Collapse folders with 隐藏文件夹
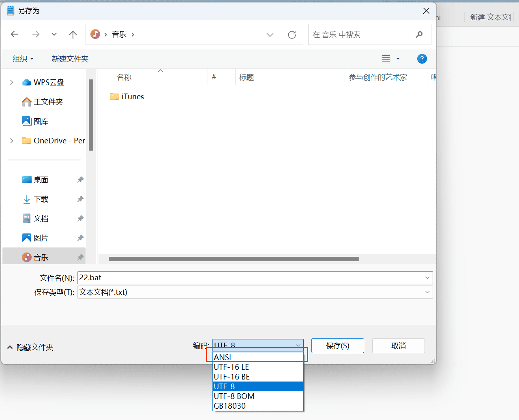The width and height of the screenshot is (519, 420). (x=30, y=348)
